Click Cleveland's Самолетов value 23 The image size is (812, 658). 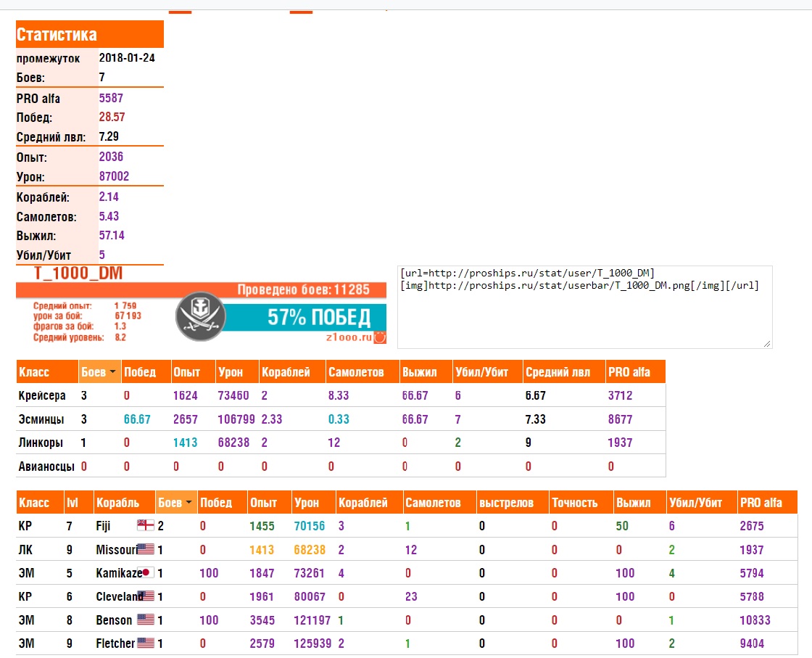coord(411,596)
